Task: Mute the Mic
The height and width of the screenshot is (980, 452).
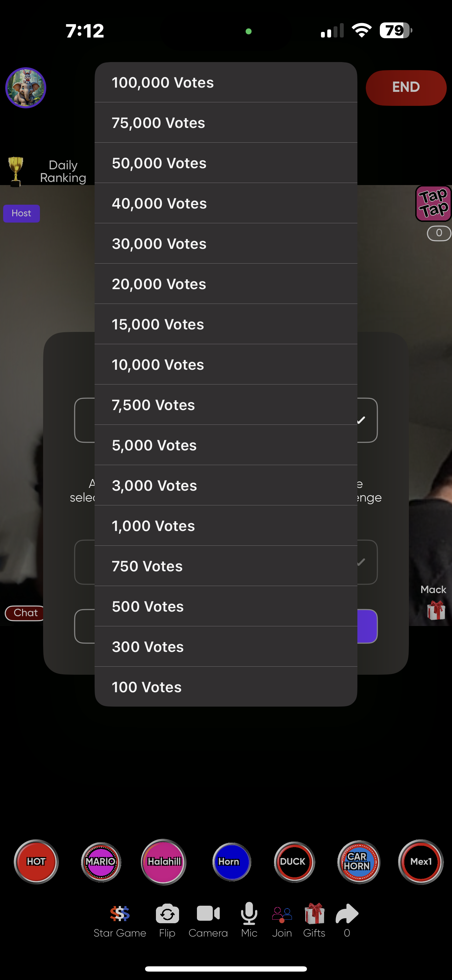Action: [x=249, y=914]
